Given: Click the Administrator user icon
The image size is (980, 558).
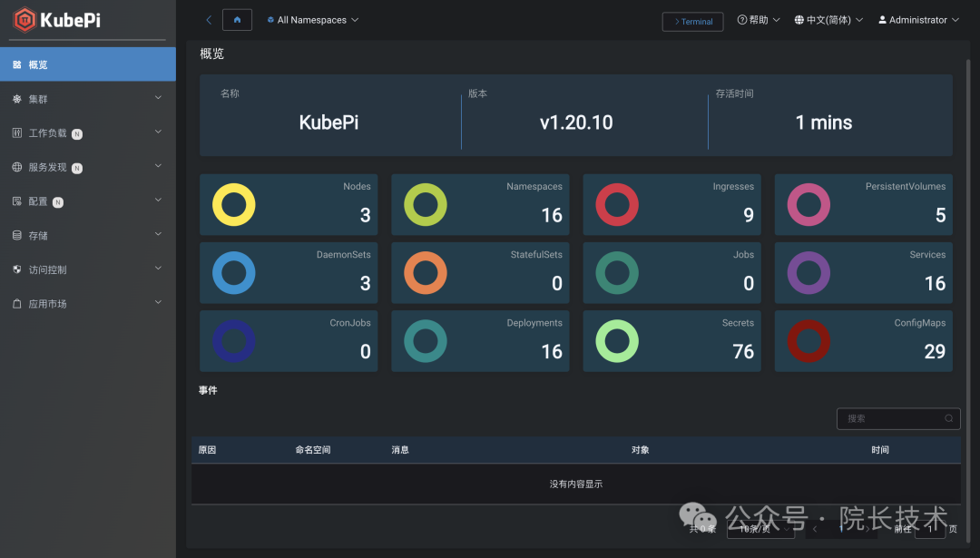Looking at the screenshot, I should (883, 20).
